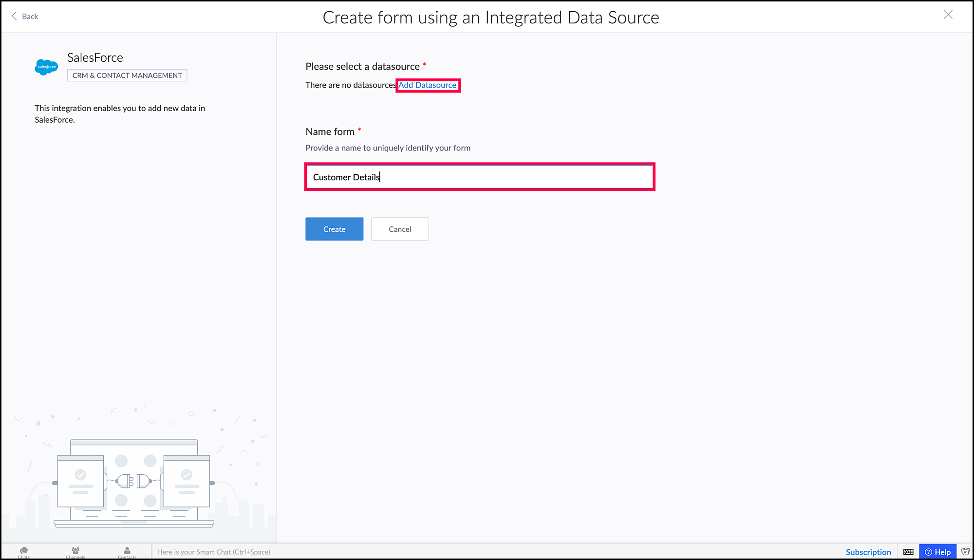Screen dimensions: 974x560
Task: Click the integration description text about SalesForce
Action: [x=120, y=114]
